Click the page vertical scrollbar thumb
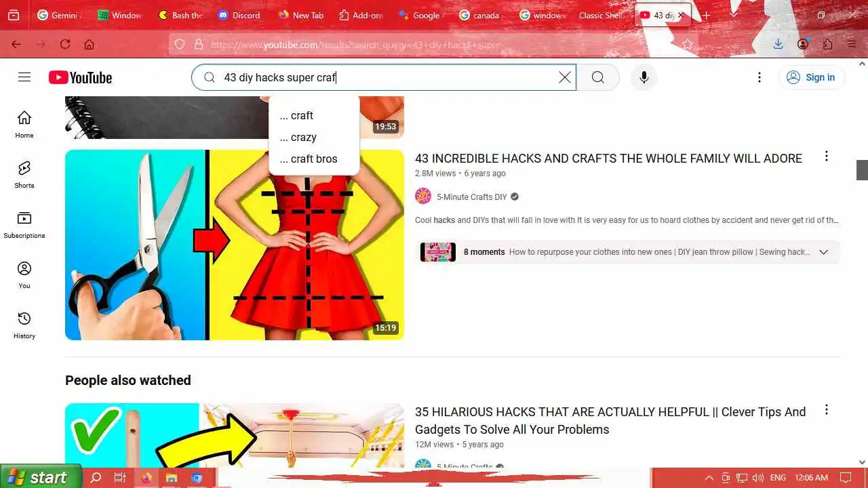The width and height of the screenshot is (868, 488). coord(862,170)
